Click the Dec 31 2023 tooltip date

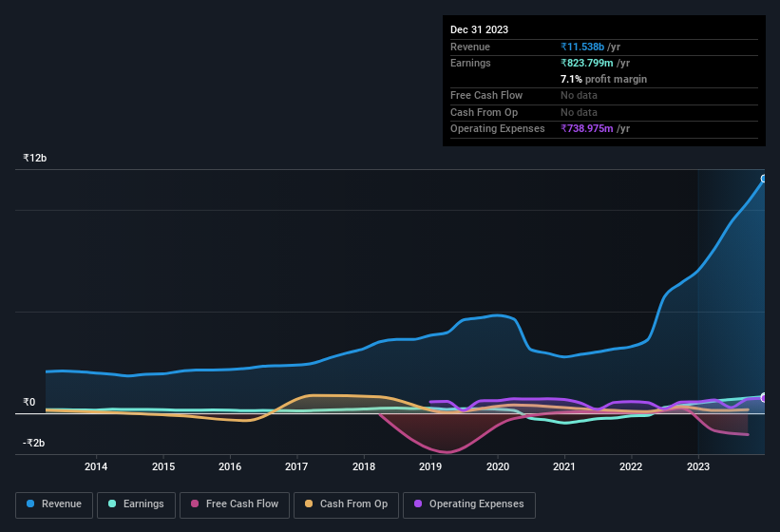tap(479, 29)
